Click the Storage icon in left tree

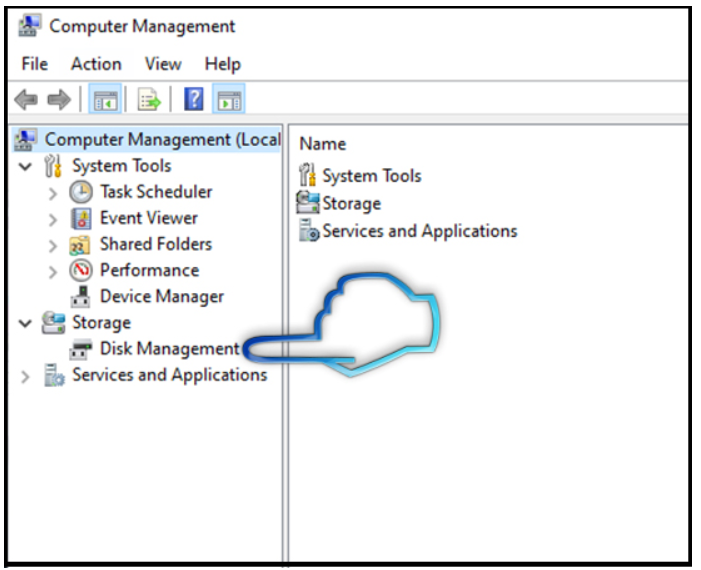tap(53, 323)
